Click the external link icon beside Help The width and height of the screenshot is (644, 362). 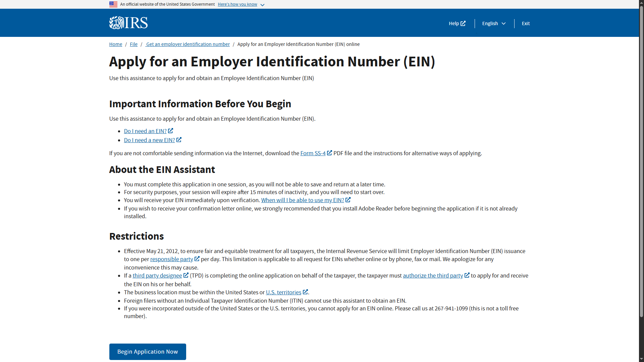tap(464, 23)
